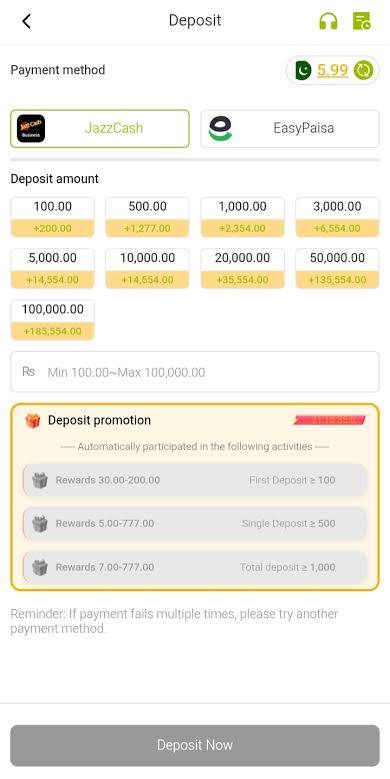Tap the Deposit Now button
This screenshot has height=779, width=390.
point(195,745)
